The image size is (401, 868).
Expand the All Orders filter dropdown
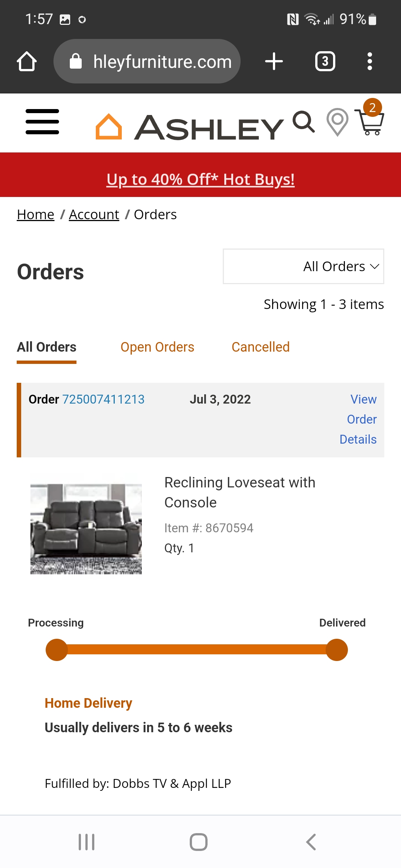pos(303,266)
